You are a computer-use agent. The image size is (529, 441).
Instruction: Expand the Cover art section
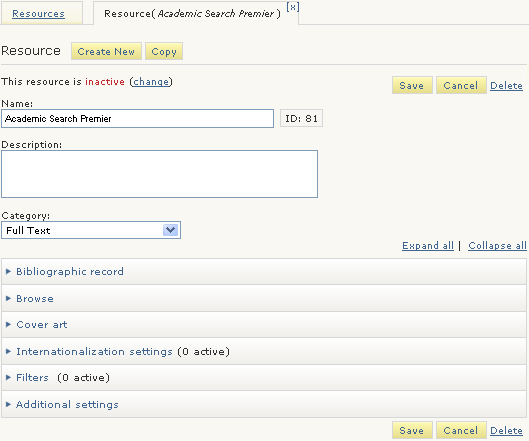pyautogui.click(x=264, y=325)
